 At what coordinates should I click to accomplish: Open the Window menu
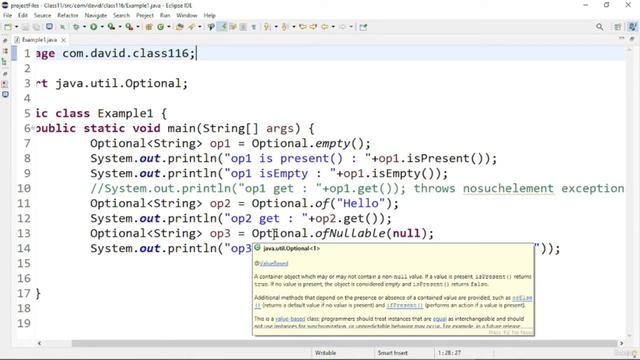(187, 16)
